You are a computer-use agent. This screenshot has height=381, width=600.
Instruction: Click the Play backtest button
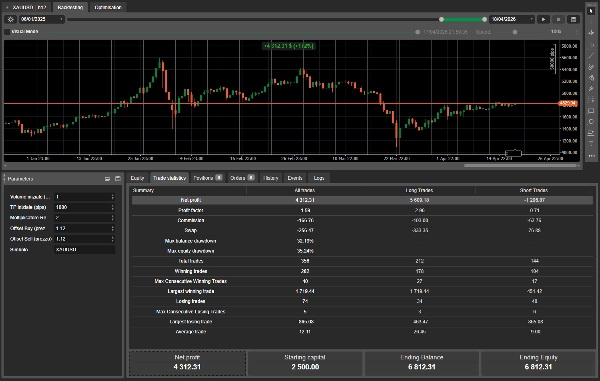[543, 19]
